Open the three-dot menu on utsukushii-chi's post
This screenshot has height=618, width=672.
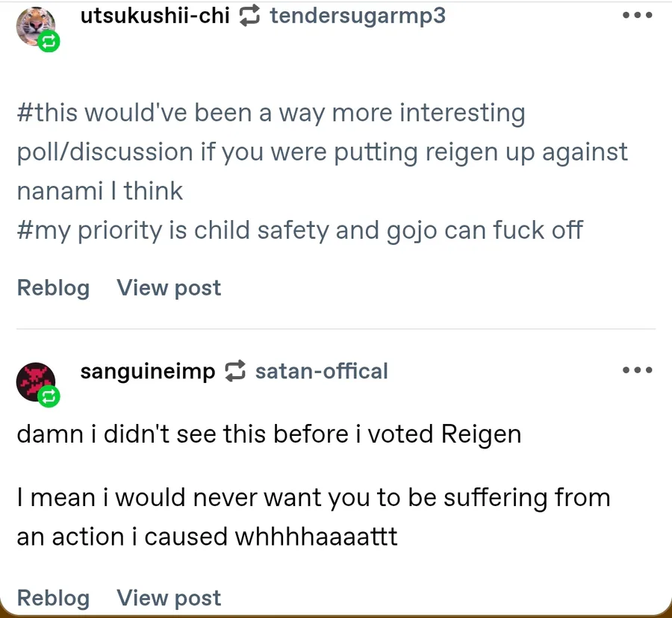[638, 15]
